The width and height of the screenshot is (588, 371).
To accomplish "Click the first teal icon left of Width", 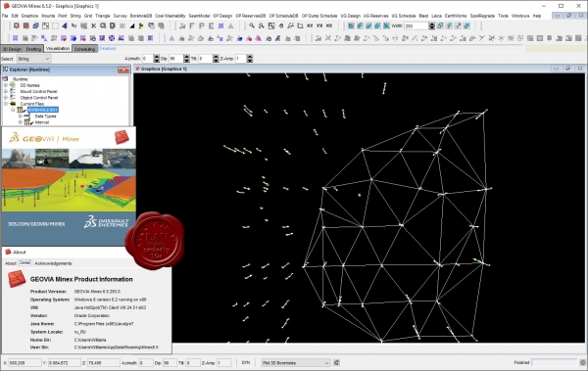I will tap(351, 25).
